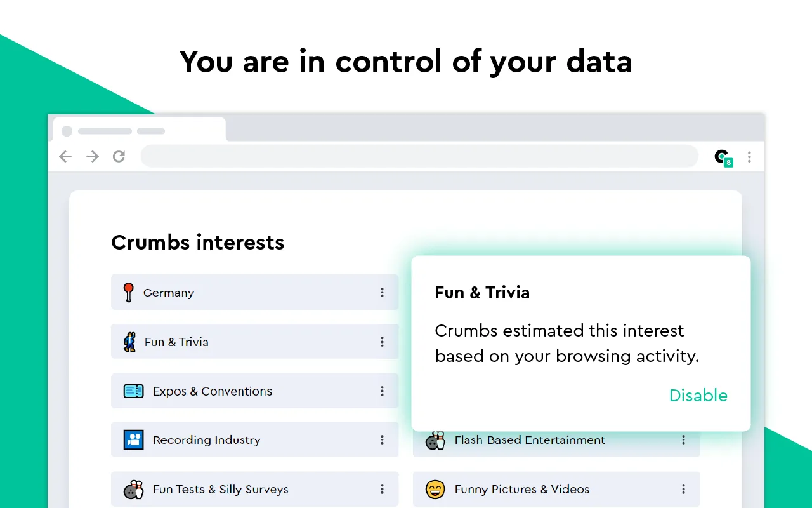Reload the page with the refresh icon
The width and height of the screenshot is (812, 508).
click(119, 157)
